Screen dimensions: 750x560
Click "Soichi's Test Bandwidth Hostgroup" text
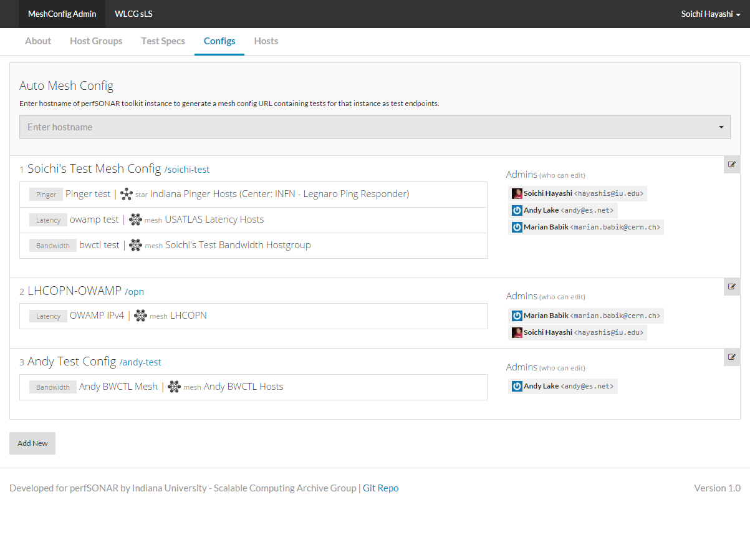(238, 245)
